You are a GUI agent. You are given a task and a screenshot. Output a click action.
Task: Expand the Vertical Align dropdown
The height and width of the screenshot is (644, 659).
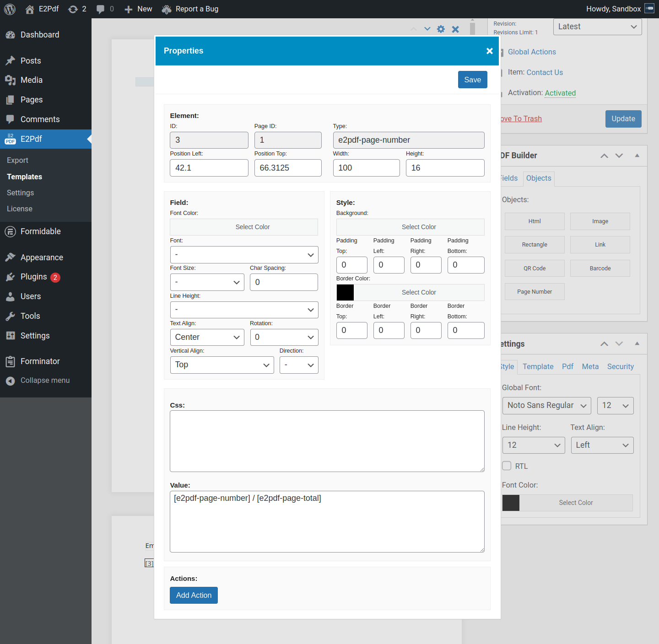tap(222, 365)
